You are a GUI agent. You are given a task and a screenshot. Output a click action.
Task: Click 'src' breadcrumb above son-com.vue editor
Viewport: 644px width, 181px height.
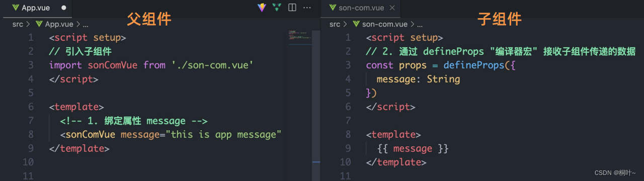pyautogui.click(x=335, y=24)
